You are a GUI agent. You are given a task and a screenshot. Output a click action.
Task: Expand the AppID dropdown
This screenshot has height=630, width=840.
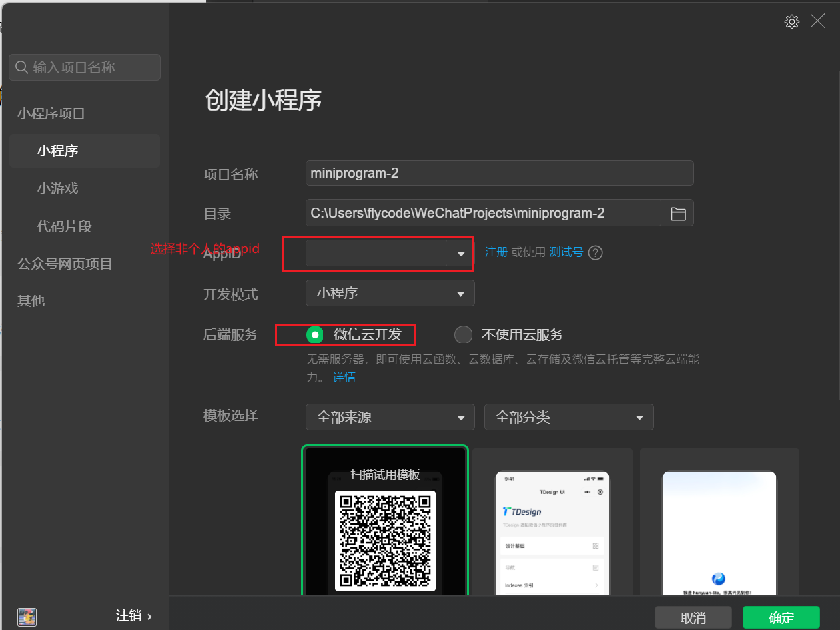tap(390, 253)
